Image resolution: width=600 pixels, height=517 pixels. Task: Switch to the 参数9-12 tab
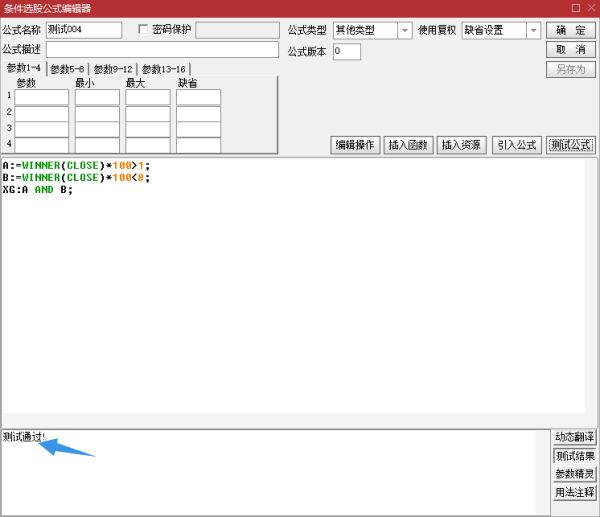click(x=113, y=69)
